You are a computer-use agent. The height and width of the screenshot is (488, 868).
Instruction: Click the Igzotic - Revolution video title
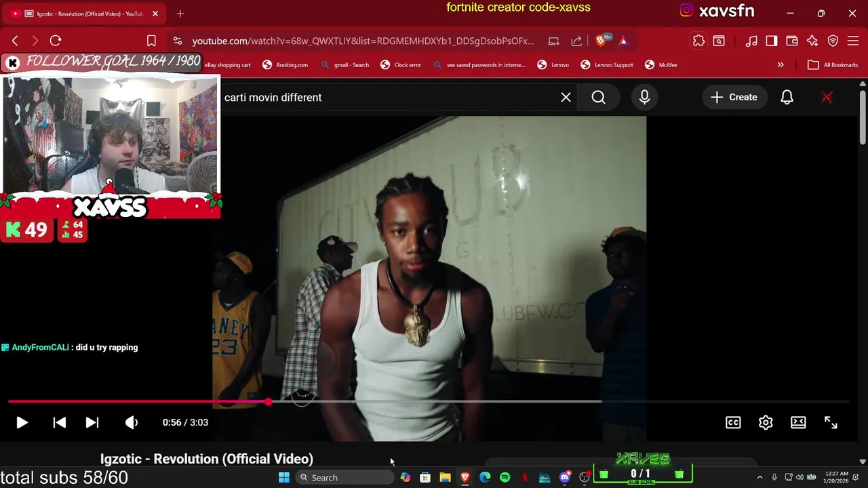207,459
